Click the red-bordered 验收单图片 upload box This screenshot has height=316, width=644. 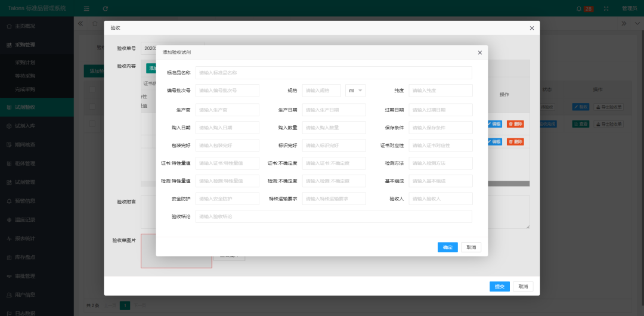[176, 250]
